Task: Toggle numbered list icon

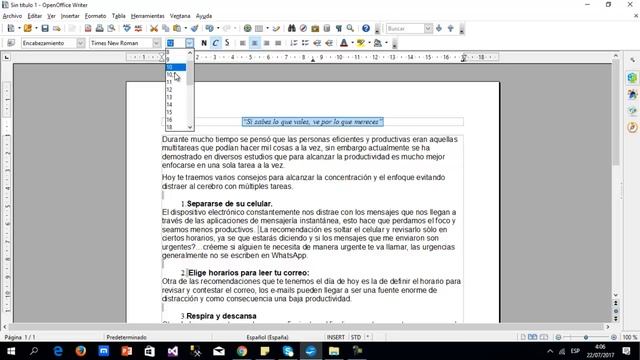Action: (x=293, y=43)
